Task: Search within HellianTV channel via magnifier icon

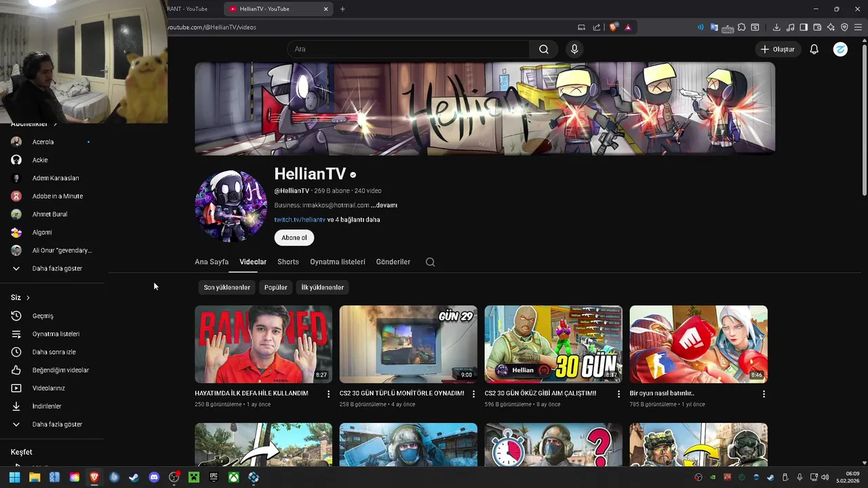Action: pyautogui.click(x=430, y=262)
